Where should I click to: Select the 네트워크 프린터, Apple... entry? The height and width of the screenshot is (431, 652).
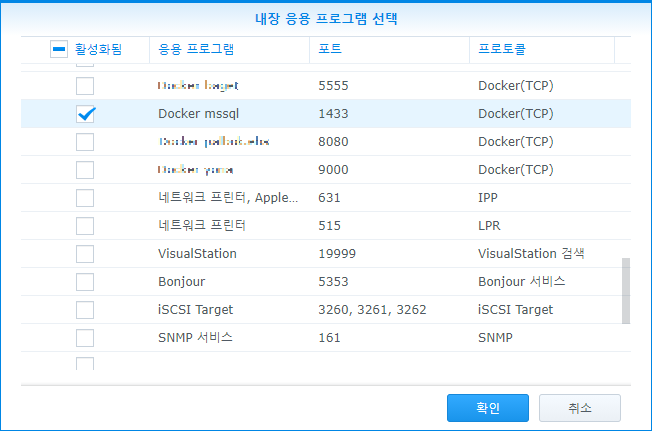228,198
